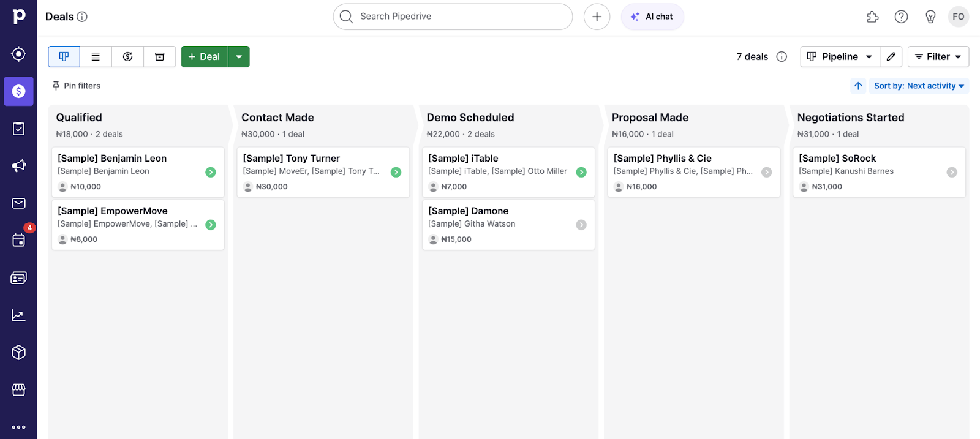Open activity arrow on SoRock deal
The width and height of the screenshot is (980, 439).
pyautogui.click(x=952, y=173)
